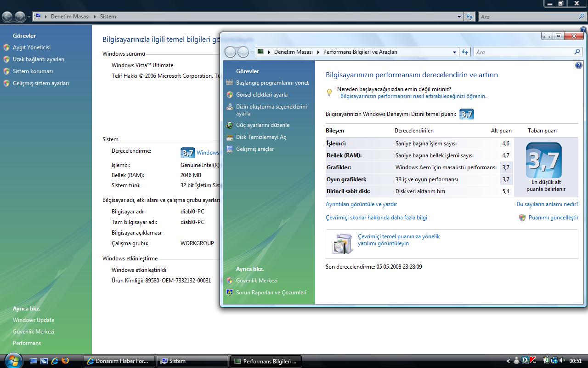Click Güvenlik Merkezi shield icon in Performance window
This screenshot has height=368, width=588.
(230, 281)
